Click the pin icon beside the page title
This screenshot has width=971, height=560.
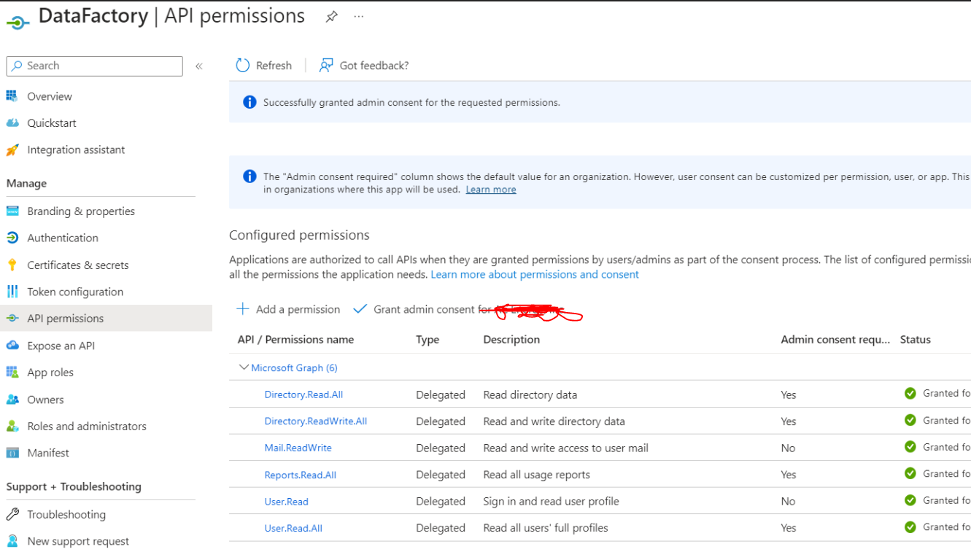click(x=332, y=17)
